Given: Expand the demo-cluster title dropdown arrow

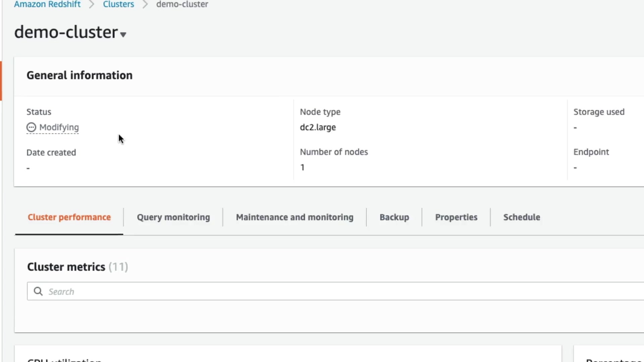Looking at the screenshot, I should (123, 35).
